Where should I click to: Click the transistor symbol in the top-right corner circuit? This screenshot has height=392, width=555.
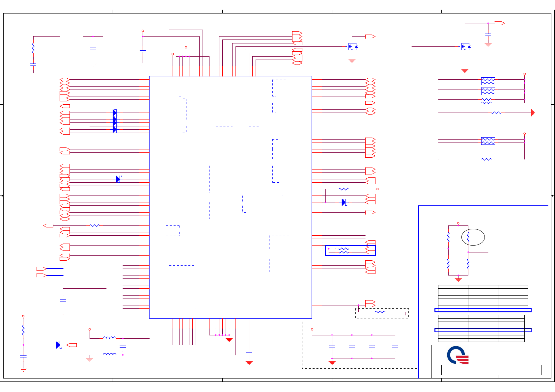pyautogui.click(x=465, y=46)
